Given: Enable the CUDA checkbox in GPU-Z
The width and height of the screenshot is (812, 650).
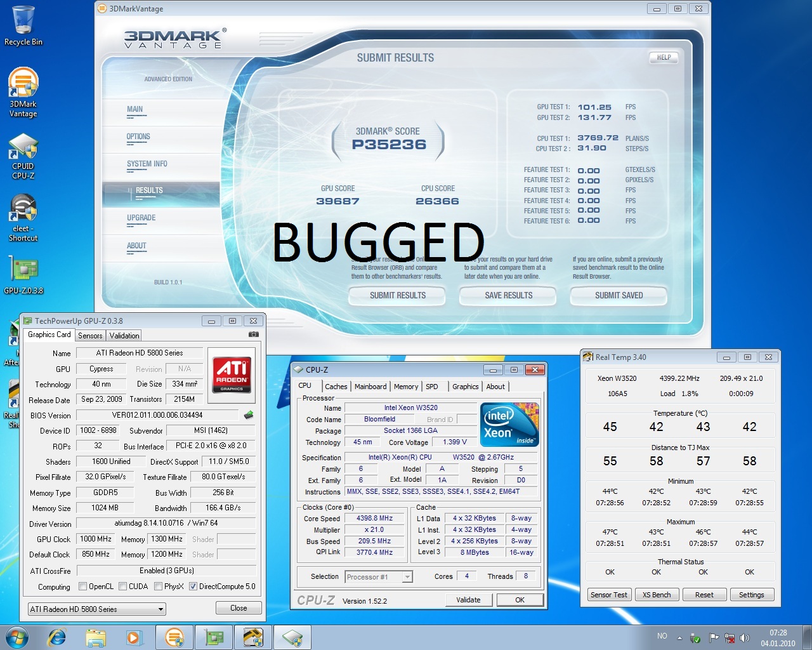Looking at the screenshot, I should point(123,587).
